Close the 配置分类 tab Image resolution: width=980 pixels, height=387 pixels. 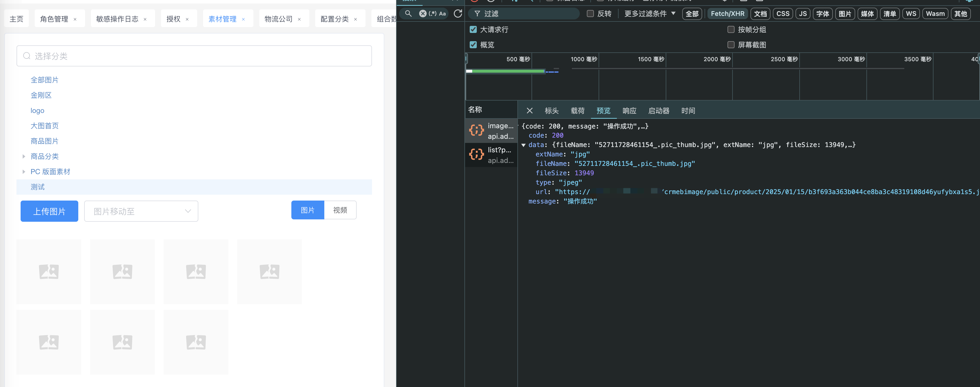356,19
